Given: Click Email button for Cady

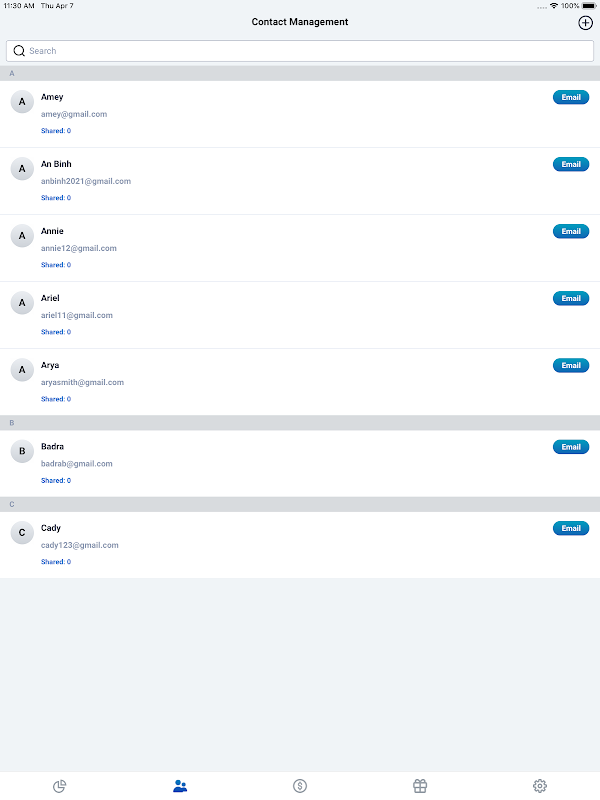Looking at the screenshot, I should (x=571, y=528).
